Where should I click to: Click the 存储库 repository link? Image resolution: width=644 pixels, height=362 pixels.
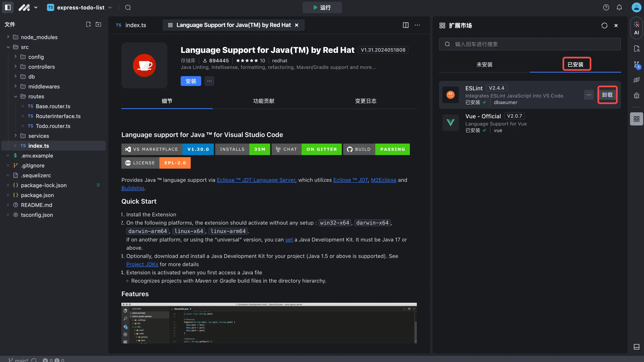click(188, 60)
